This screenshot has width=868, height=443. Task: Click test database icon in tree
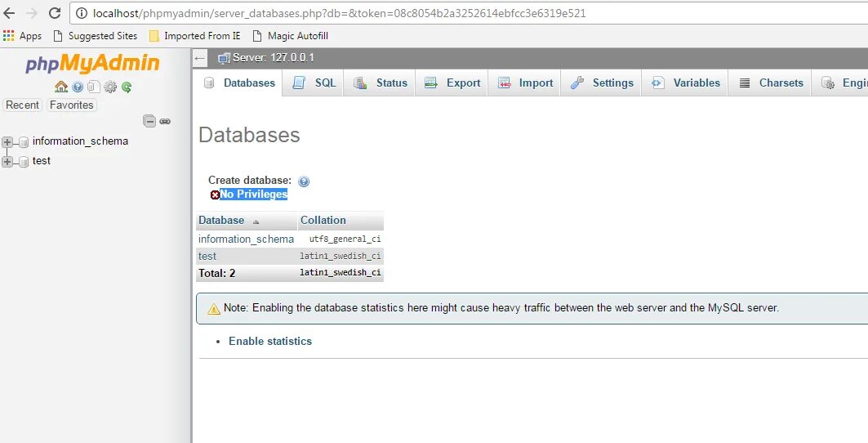tap(23, 161)
